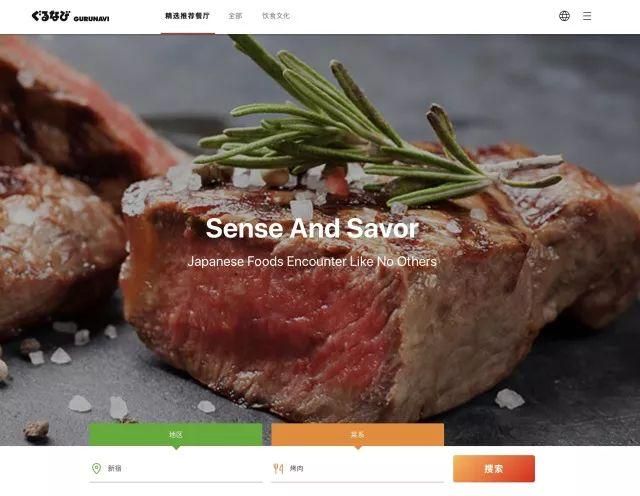Image resolution: width=640 pixels, height=496 pixels.
Task: Expand the green 地区 area selector
Action: 175,434
